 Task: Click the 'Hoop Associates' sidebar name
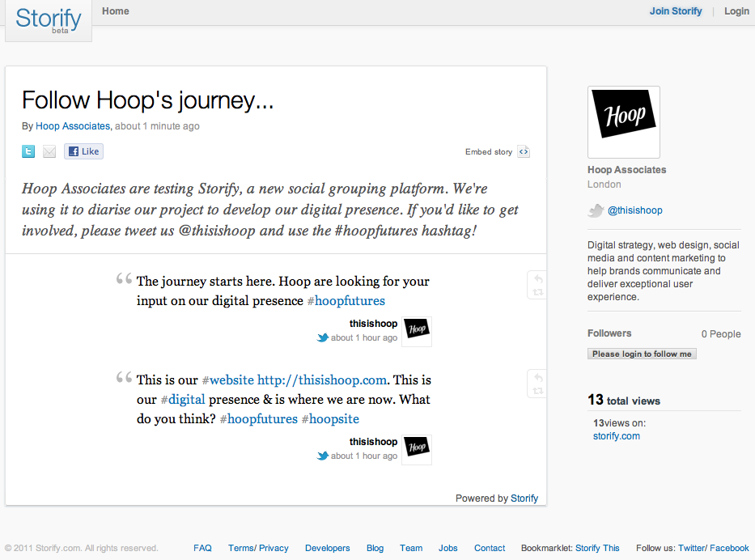(626, 170)
